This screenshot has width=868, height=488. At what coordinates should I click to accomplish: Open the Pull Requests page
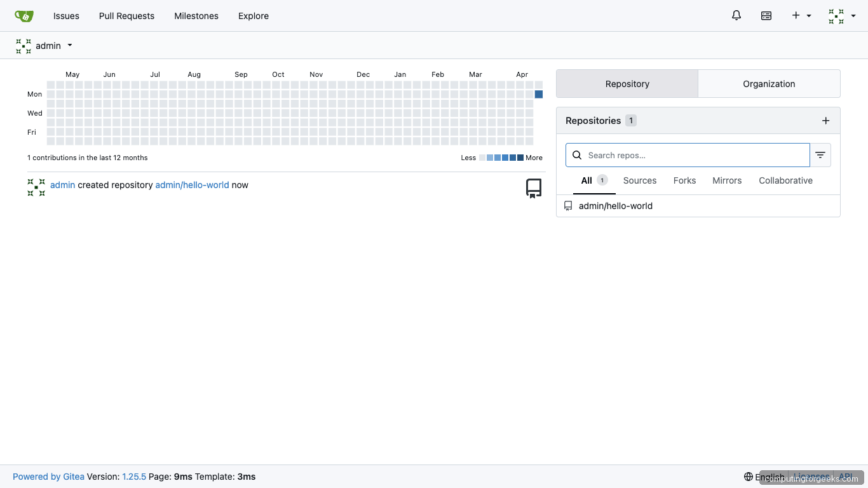(126, 16)
